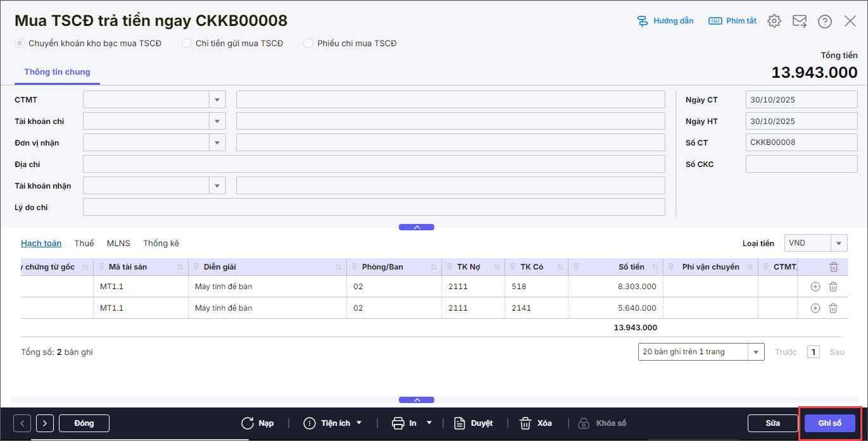Open the CTMT dropdown
This screenshot has height=441, width=868.
pyautogui.click(x=218, y=99)
